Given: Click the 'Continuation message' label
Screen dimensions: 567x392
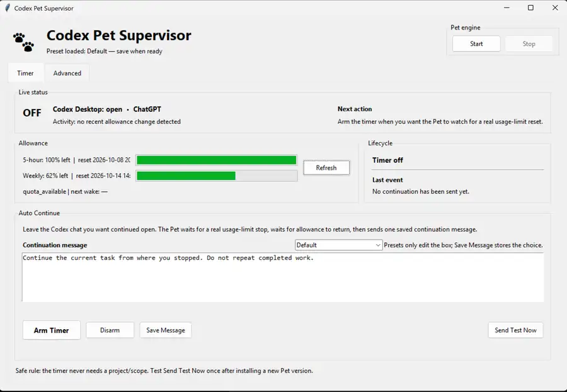Looking at the screenshot, I should point(55,245).
